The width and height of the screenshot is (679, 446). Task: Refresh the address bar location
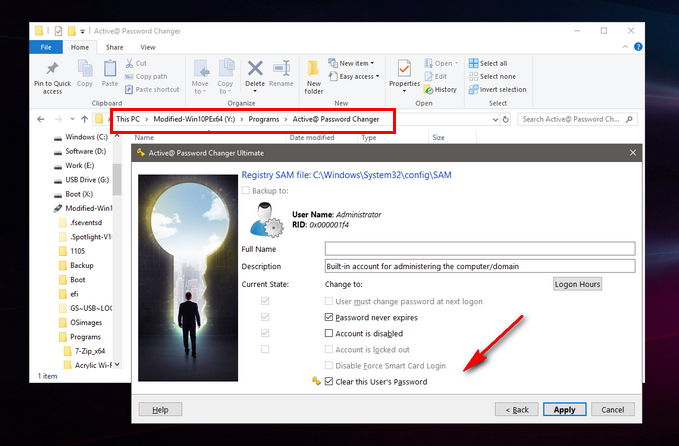[505, 119]
